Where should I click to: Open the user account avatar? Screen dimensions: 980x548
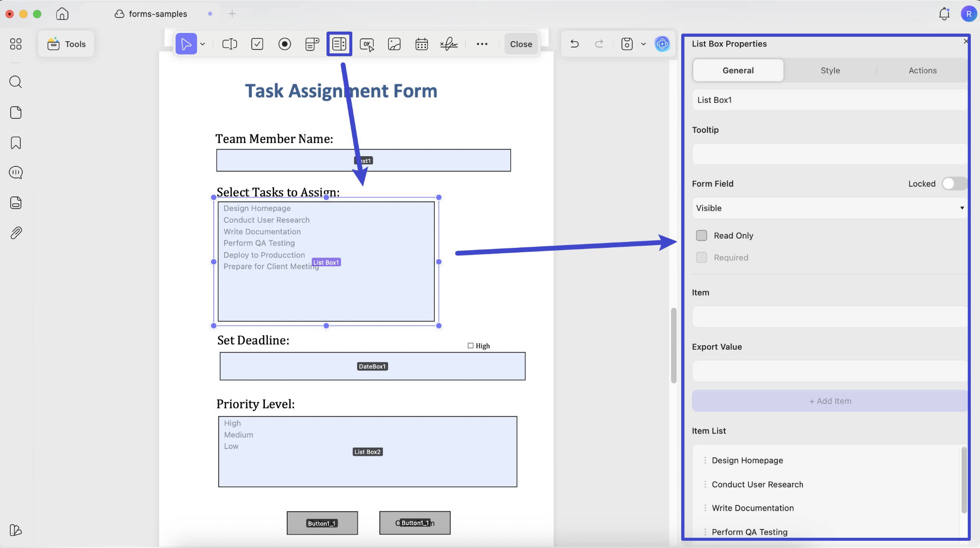point(969,14)
